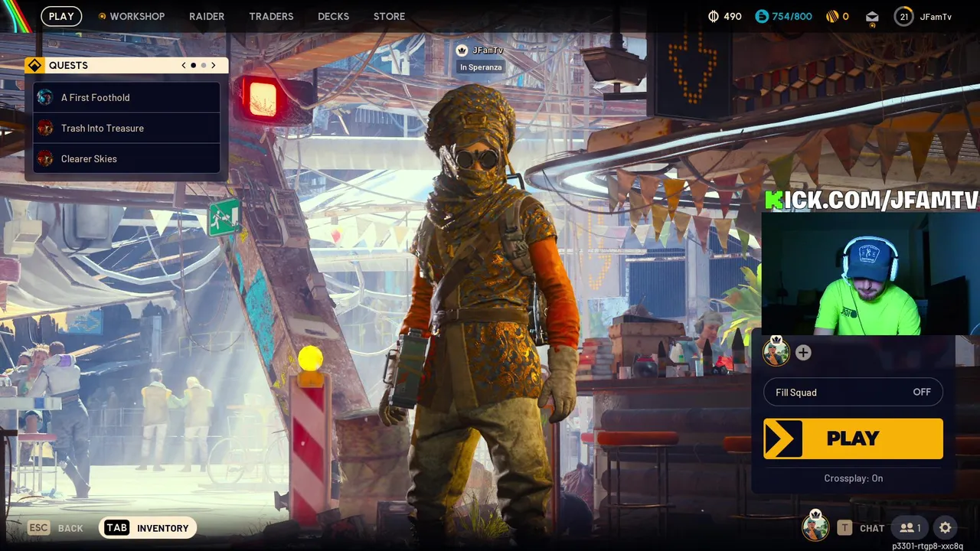Click the A First Foothold quest icon
Image resolution: width=980 pixels, height=551 pixels.
pyautogui.click(x=45, y=97)
